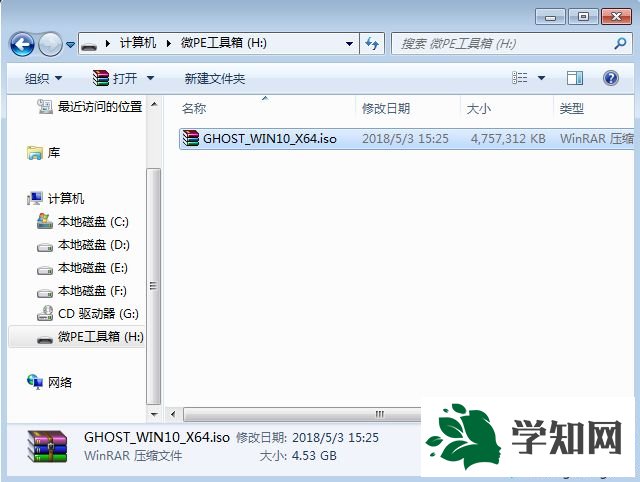Image resolution: width=640 pixels, height=482 pixels.
Task: Select 微PE工具箱 (H:) breadcrumb segment
Action: click(224, 43)
